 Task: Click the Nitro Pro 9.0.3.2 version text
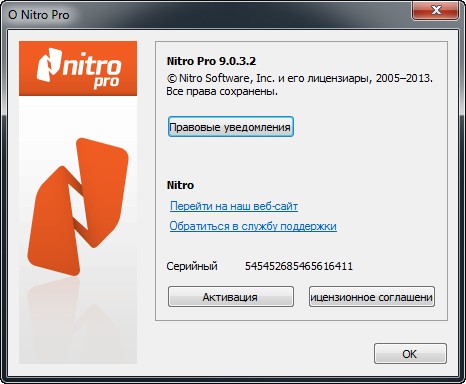[x=211, y=61]
